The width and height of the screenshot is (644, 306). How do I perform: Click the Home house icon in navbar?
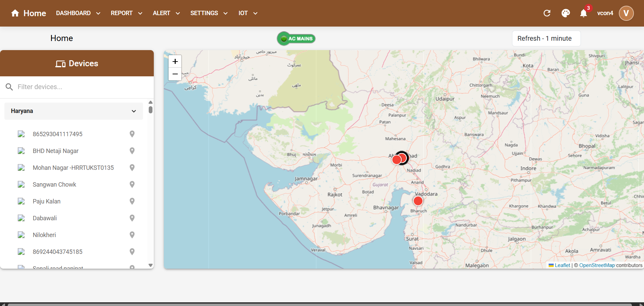click(x=15, y=13)
